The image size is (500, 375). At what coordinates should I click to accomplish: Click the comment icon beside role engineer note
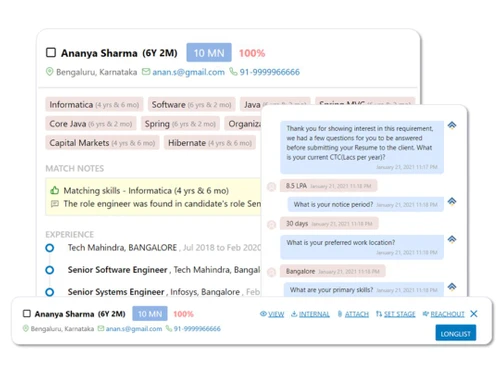(x=55, y=204)
